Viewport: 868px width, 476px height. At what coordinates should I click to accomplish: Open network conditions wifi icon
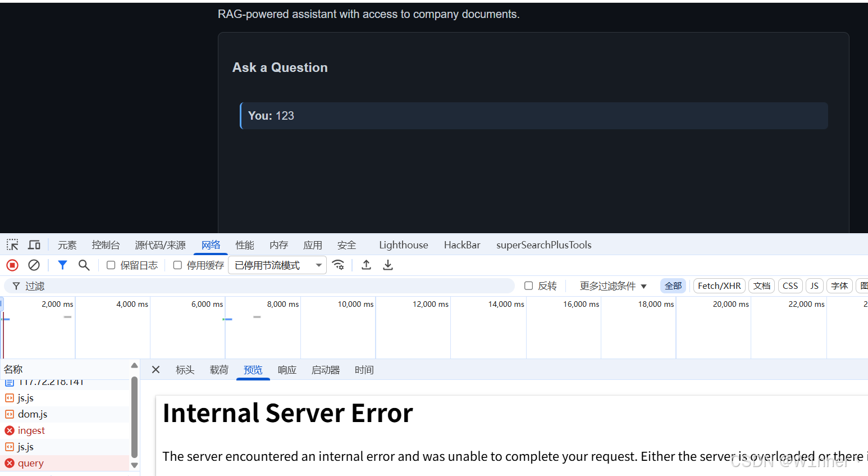[338, 265]
